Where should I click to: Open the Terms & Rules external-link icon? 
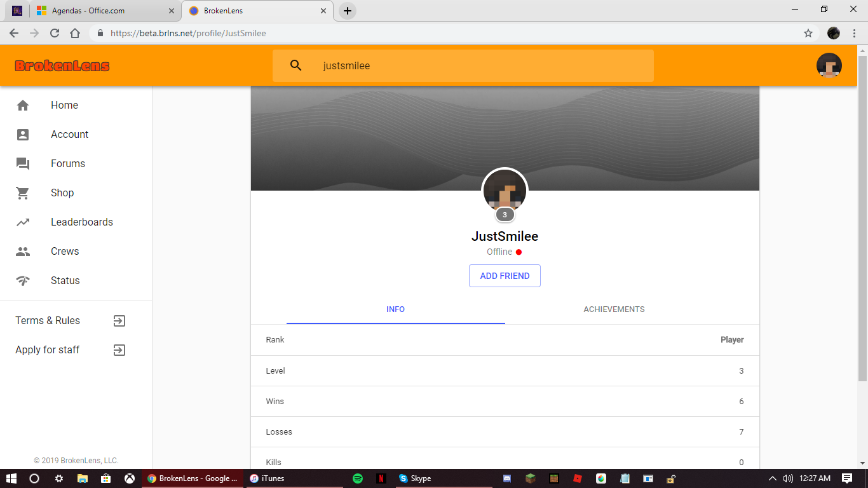[x=119, y=321]
